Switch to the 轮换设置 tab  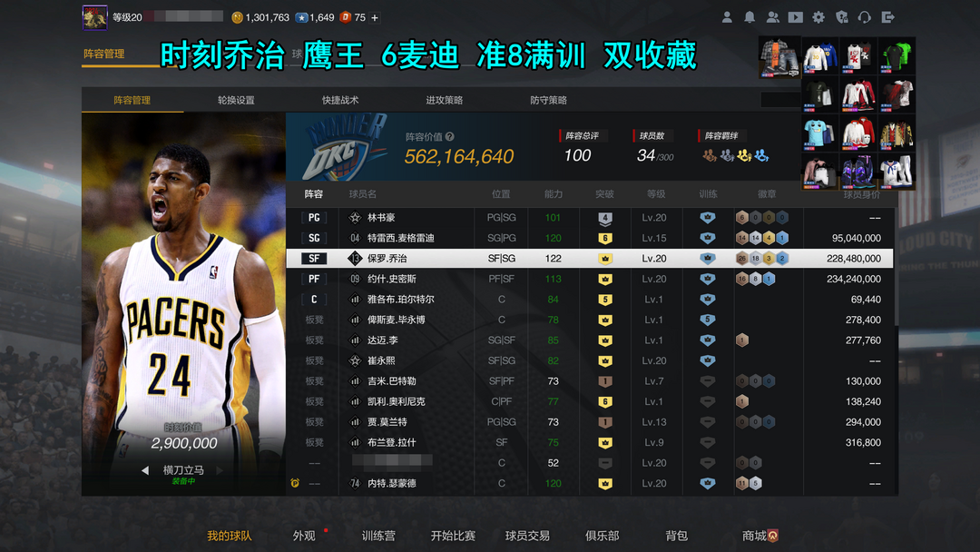click(236, 100)
